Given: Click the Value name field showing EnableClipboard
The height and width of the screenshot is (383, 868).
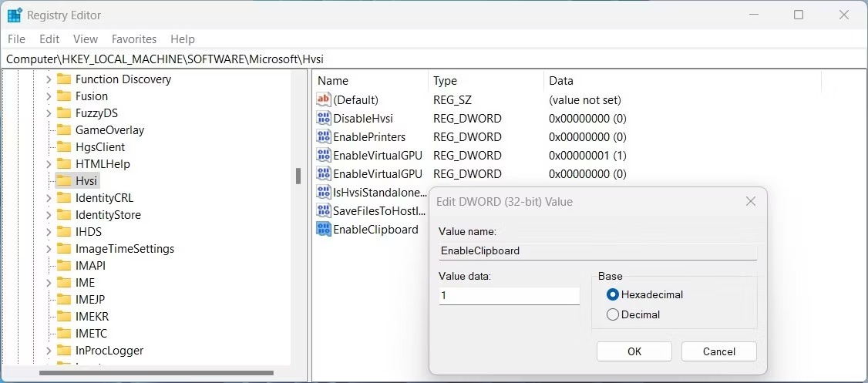Looking at the screenshot, I should coord(598,250).
